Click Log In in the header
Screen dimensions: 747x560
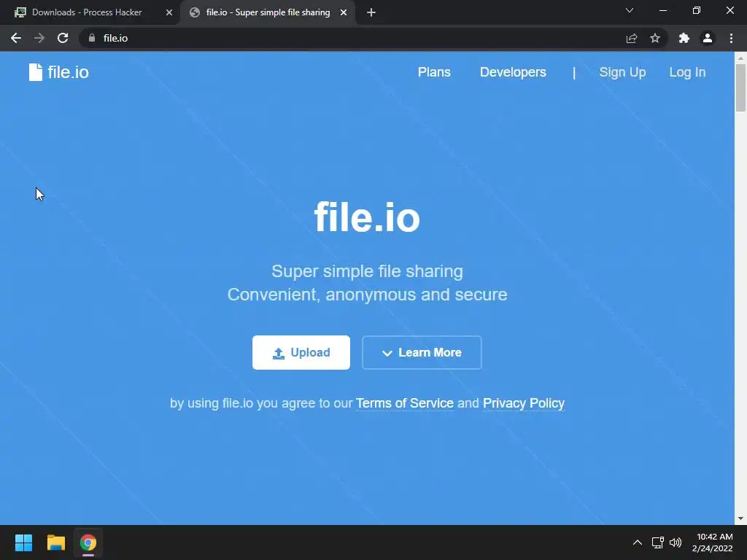687,72
